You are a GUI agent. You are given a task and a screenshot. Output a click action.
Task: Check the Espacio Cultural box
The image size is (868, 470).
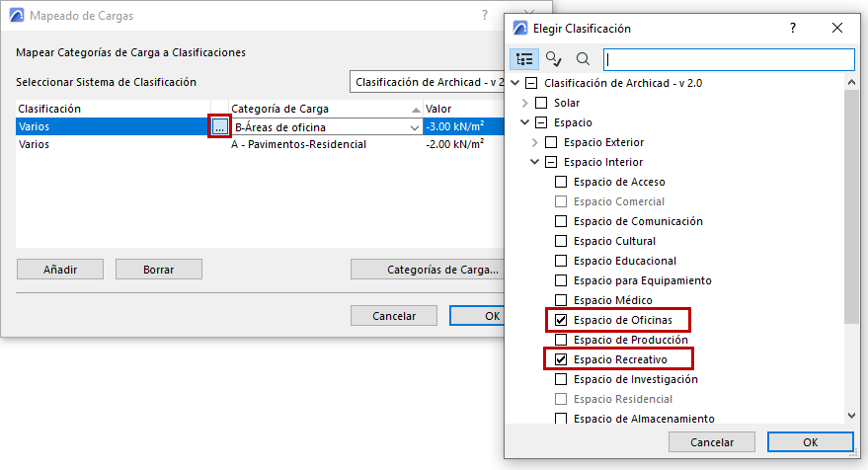pyautogui.click(x=561, y=241)
